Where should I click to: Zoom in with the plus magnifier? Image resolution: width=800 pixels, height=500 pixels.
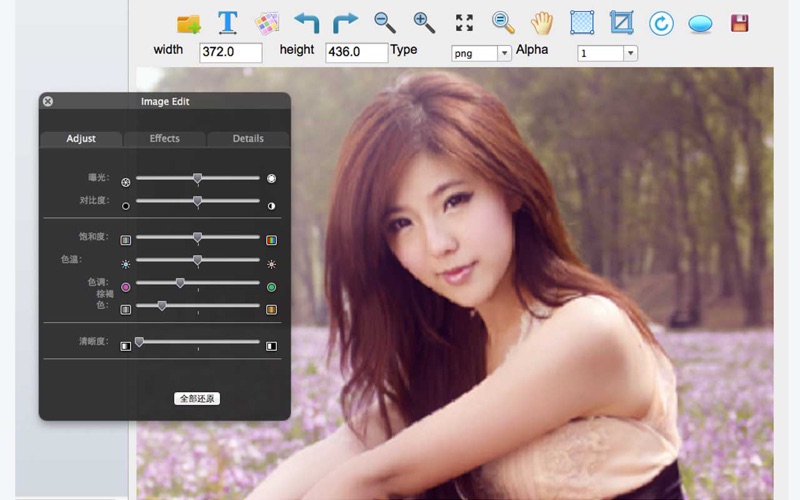(x=424, y=22)
